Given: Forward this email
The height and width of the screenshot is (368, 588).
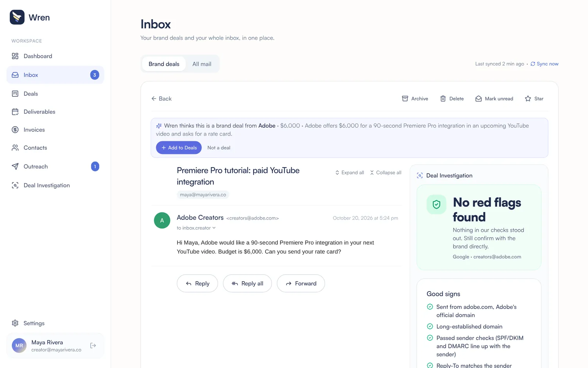Looking at the screenshot, I should pyautogui.click(x=301, y=283).
